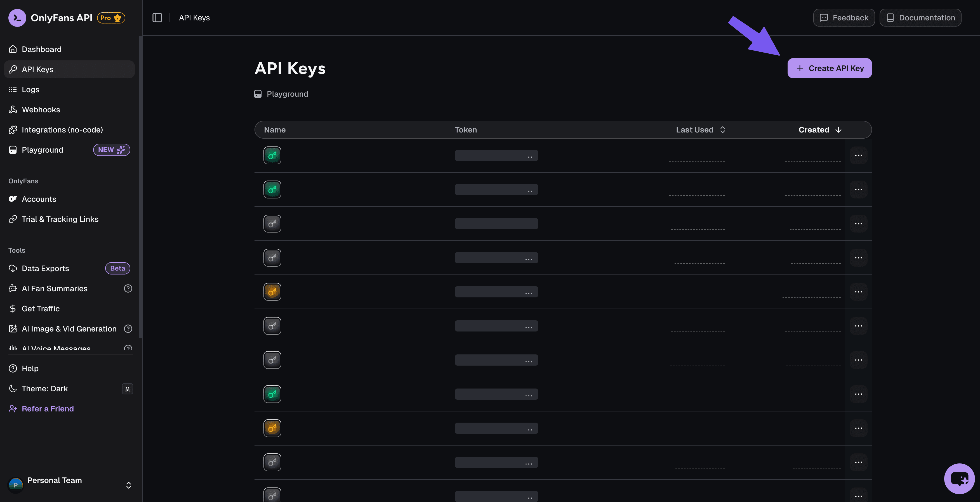Click the first orange key icon
Screen dimensions: 980x502
pos(272,292)
